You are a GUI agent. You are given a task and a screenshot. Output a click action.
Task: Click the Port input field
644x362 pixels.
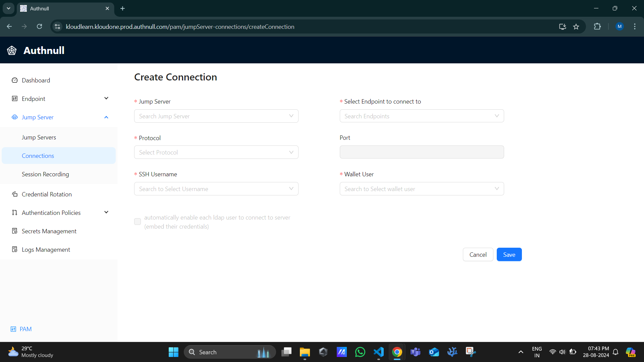[x=422, y=152]
